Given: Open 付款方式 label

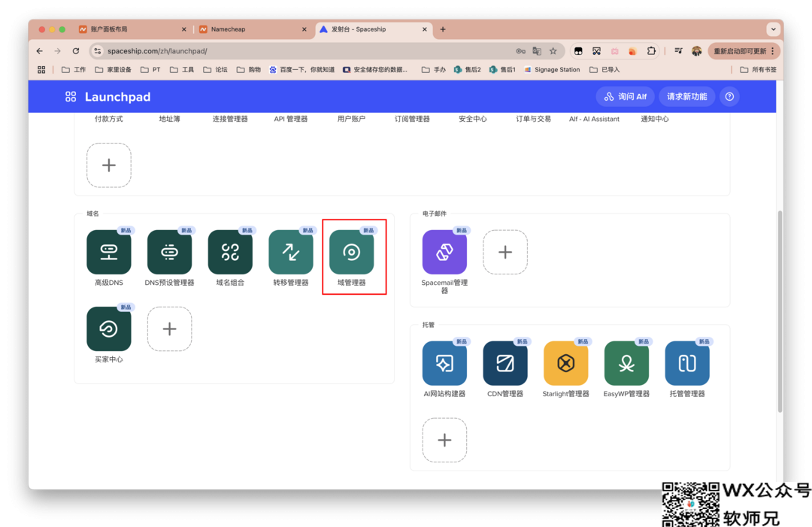Looking at the screenshot, I should click(109, 119).
